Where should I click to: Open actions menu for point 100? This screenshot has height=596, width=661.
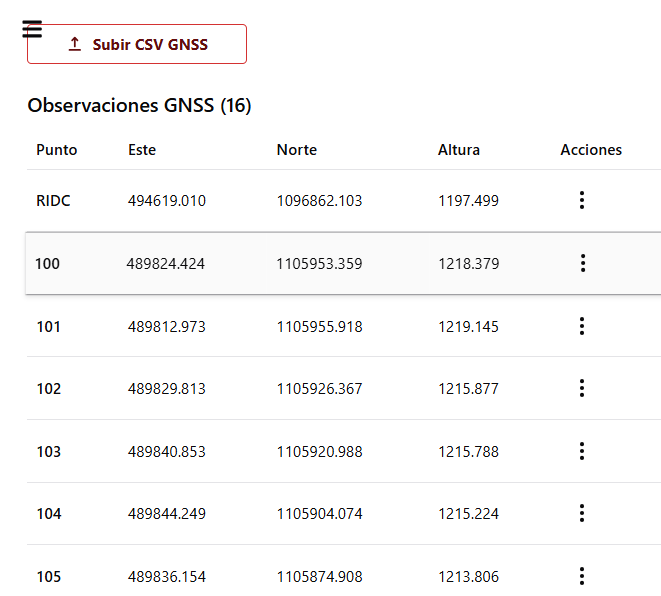tap(583, 263)
